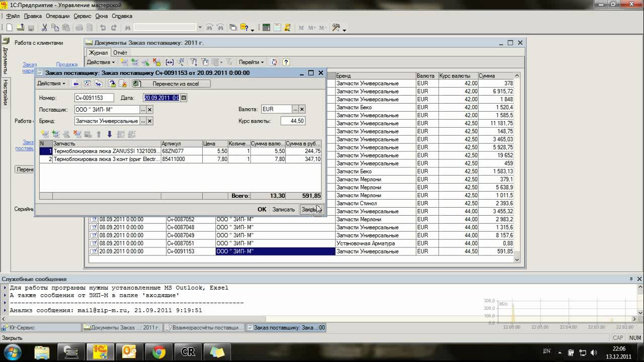This screenshot has width=644, height=362.
Task: Click the Номер field Сч-0091153
Action: pos(94,98)
